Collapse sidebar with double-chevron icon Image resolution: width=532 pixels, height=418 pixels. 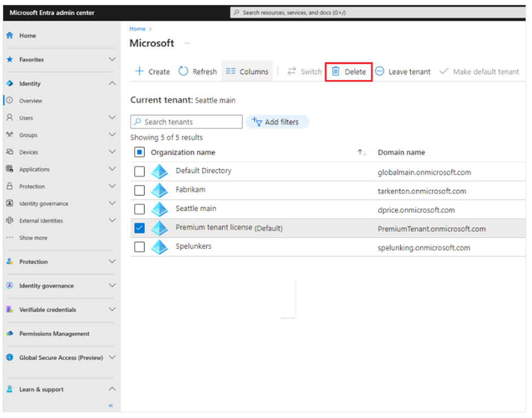[x=110, y=406]
